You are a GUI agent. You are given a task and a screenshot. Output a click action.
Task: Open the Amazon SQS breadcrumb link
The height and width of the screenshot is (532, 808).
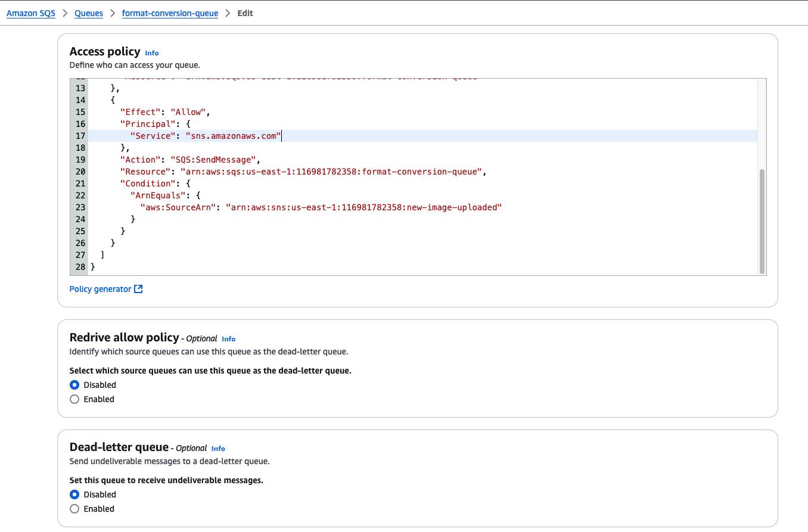[31, 13]
